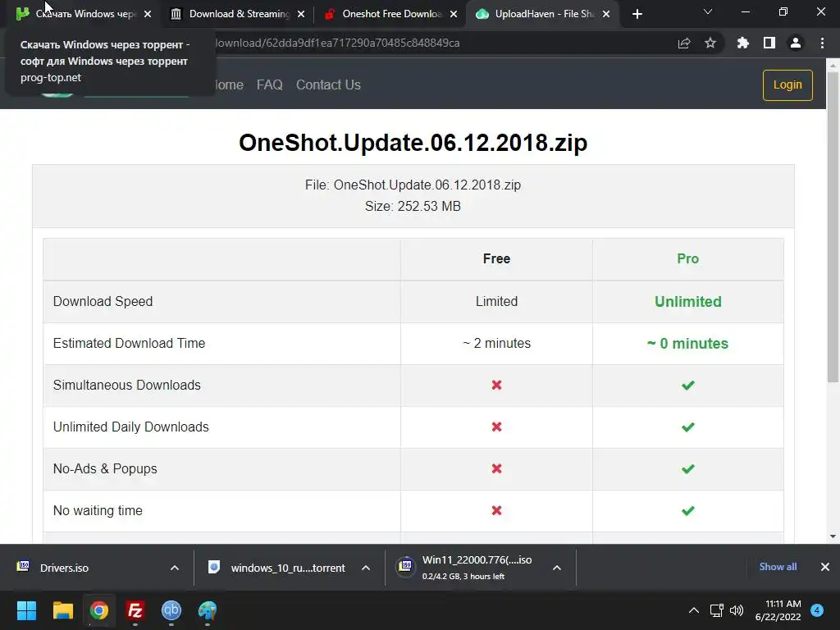Open the notification center badge

817,610
